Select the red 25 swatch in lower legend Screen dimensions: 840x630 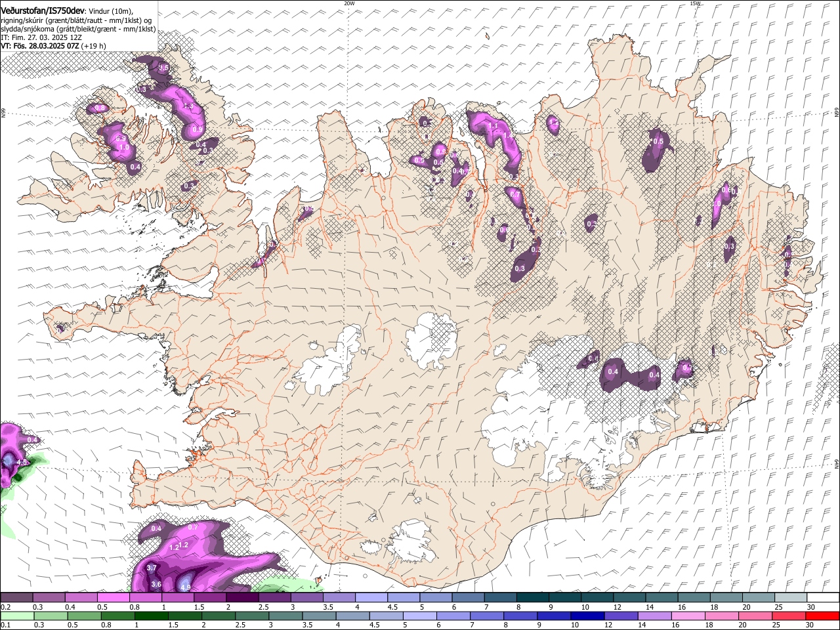coord(789,616)
